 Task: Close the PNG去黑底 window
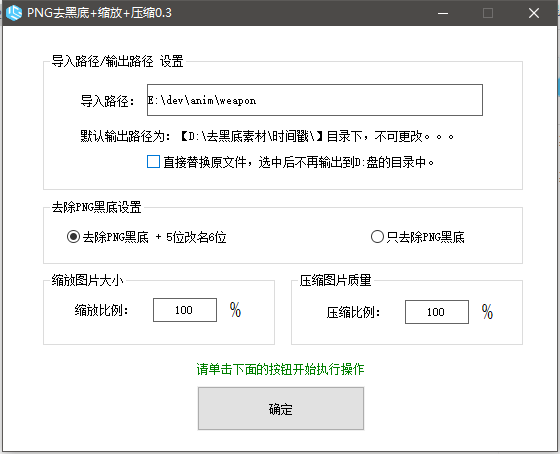[534, 13]
